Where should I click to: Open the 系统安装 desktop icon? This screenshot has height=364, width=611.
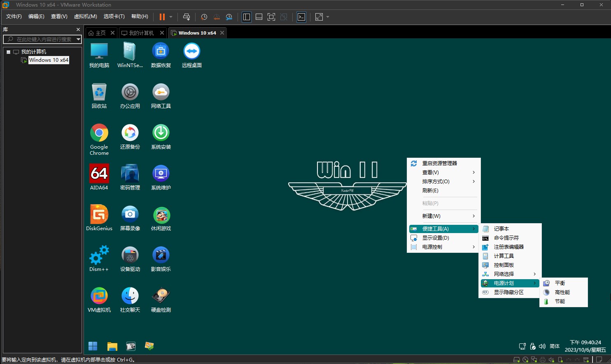point(161,137)
